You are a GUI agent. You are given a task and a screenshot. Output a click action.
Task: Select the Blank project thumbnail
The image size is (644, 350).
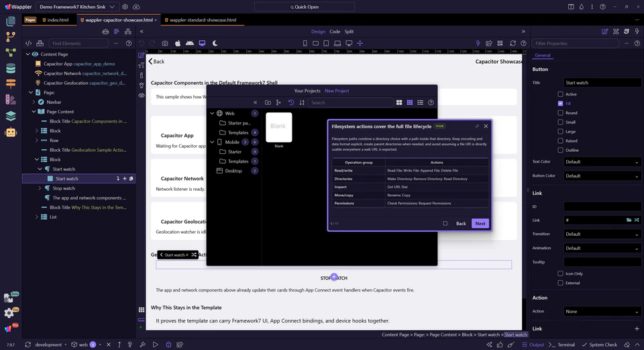tap(279, 128)
